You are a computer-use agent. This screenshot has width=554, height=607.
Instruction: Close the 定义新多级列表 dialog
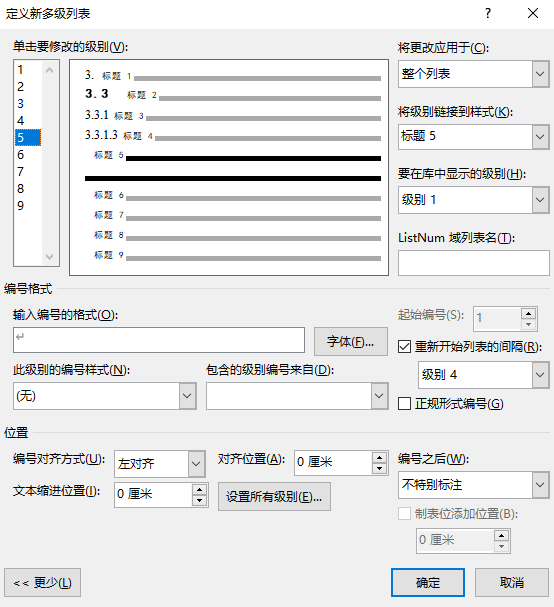tap(533, 14)
